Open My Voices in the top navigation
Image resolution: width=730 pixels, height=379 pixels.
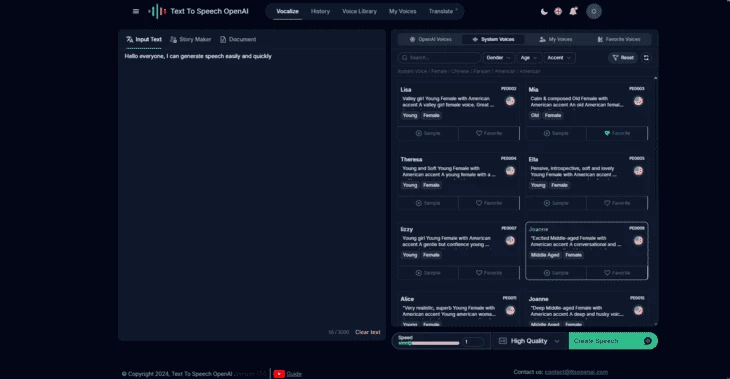[402, 11]
